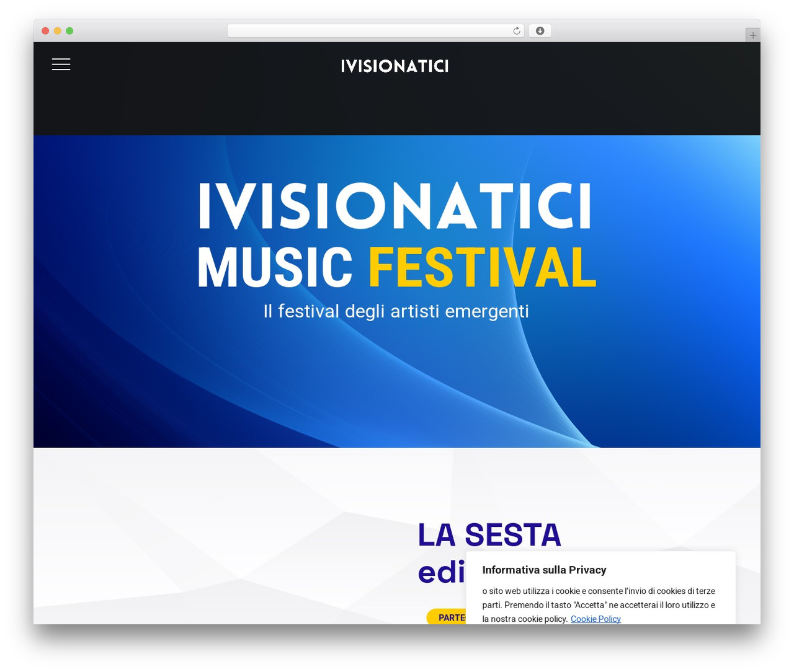The height and width of the screenshot is (672, 794).
Task: Minimize the window with the yellow button
Action: click(x=58, y=31)
